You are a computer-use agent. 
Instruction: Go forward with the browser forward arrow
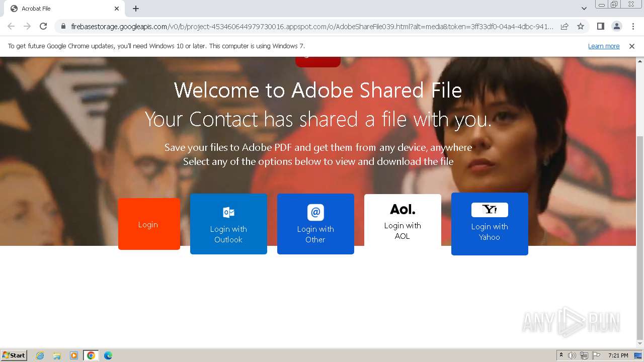[27, 26]
